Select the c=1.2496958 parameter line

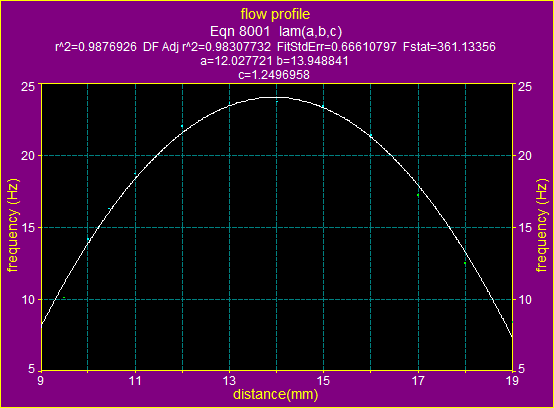coord(274,75)
